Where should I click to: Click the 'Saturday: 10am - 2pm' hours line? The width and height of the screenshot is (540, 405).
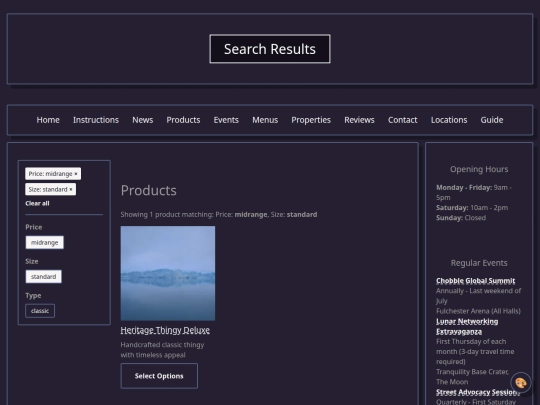[x=472, y=208]
